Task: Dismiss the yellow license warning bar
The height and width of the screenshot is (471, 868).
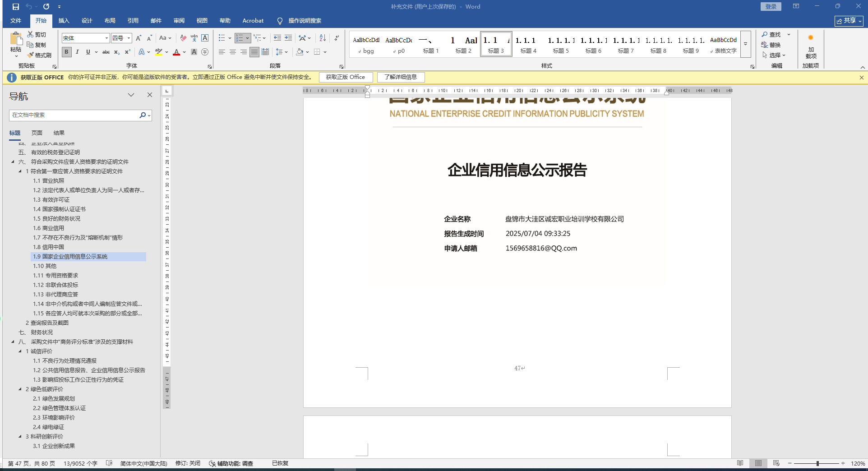Action: click(x=862, y=78)
